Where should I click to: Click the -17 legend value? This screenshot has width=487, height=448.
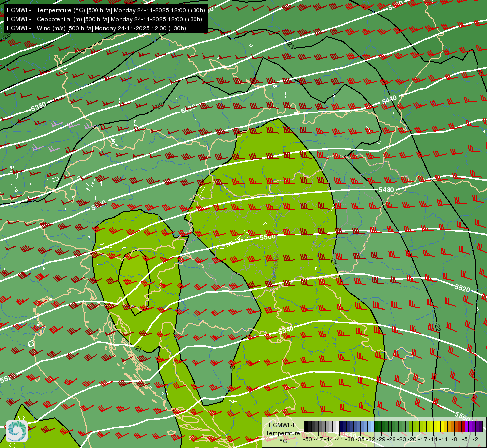pyautogui.click(x=423, y=440)
